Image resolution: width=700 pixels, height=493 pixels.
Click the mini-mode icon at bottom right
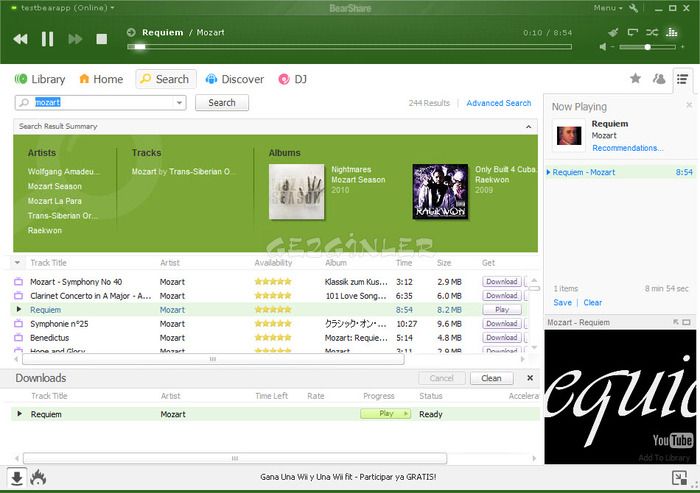click(679, 478)
